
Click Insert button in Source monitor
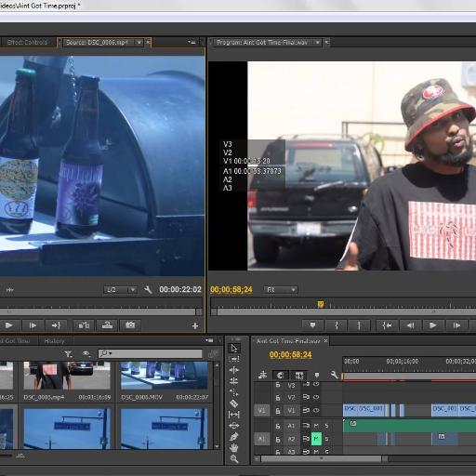point(84,325)
